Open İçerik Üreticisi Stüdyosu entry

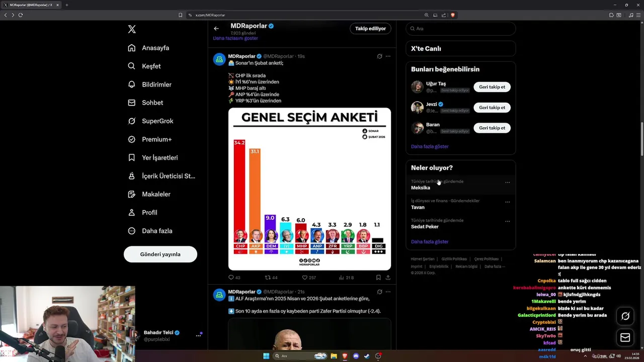(x=162, y=176)
